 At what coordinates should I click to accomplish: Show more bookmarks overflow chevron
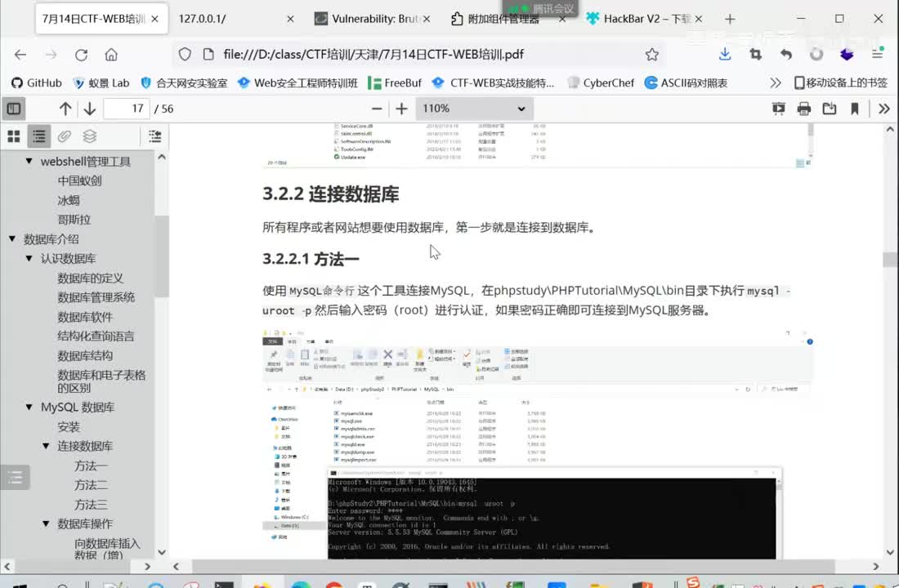pyautogui.click(x=775, y=83)
